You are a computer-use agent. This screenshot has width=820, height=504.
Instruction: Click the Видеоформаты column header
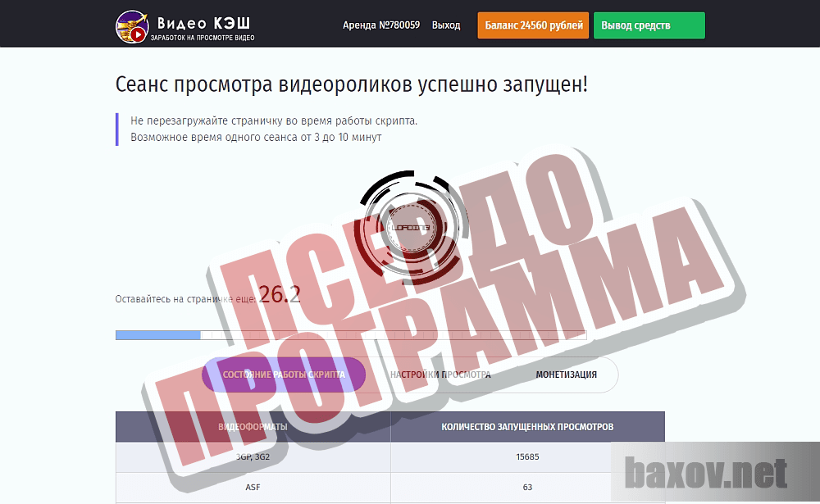(x=253, y=426)
